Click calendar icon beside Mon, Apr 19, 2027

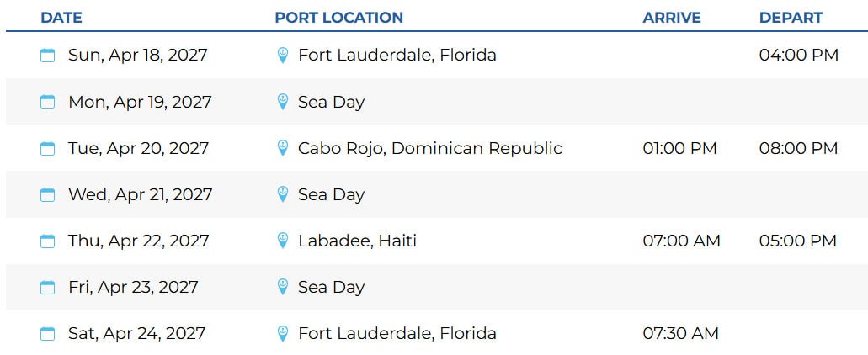pos(48,102)
